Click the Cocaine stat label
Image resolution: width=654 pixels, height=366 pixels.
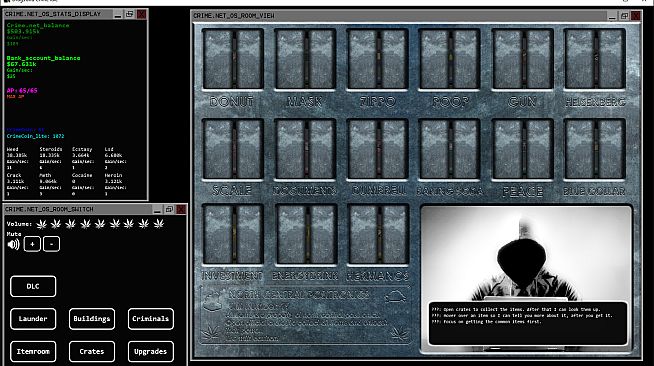(82, 175)
